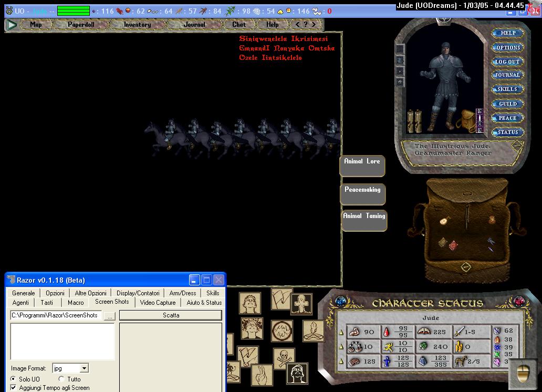Click the screenshot folder path field in Razor

(56, 315)
